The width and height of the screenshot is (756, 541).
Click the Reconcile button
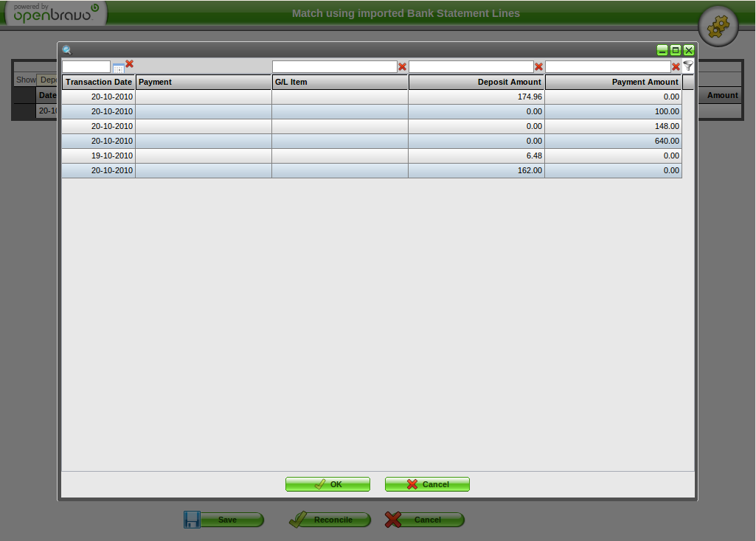click(x=330, y=520)
